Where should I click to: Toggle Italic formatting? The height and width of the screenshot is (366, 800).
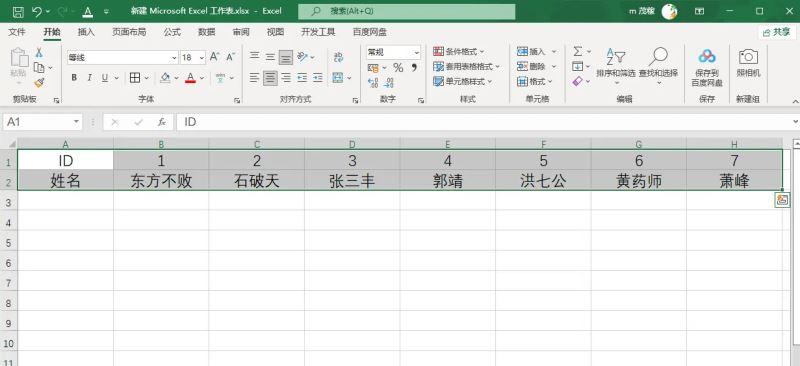click(x=89, y=78)
